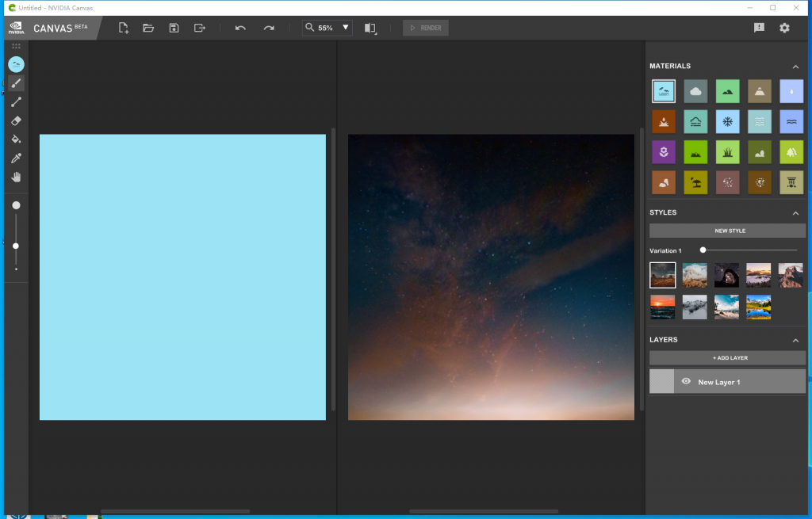The height and width of the screenshot is (519, 812).
Task: Click the New Layer 1 thumbnail
Action: pos(662,381)
